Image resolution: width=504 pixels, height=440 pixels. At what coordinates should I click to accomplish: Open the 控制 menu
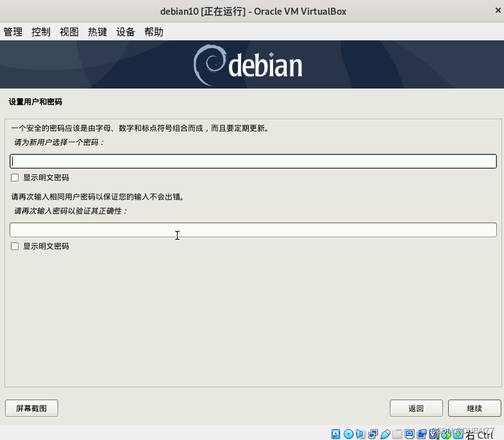tap(41, 32)
